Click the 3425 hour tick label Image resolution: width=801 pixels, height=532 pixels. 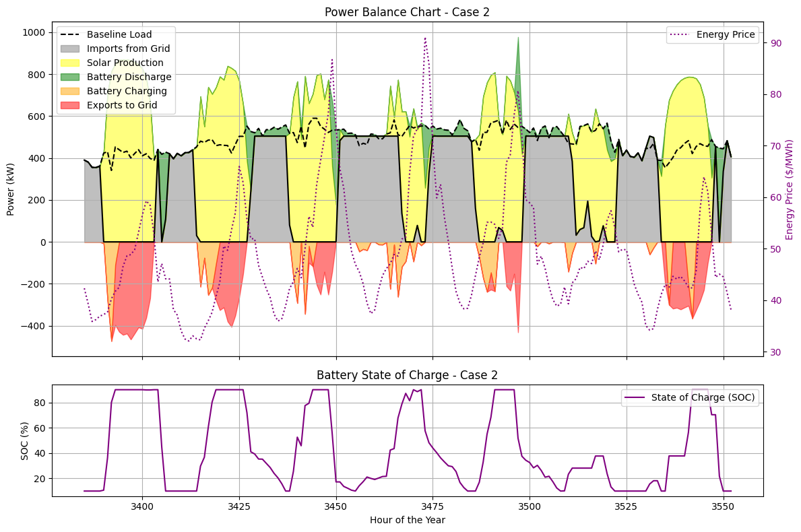(239, 506)
